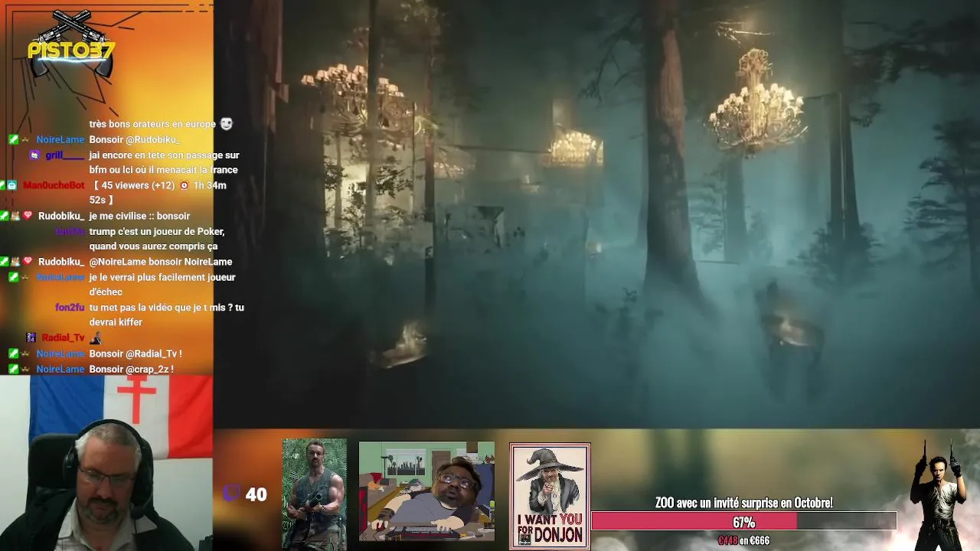Click "très bons orateurs en europe" message

click(152, 124)
